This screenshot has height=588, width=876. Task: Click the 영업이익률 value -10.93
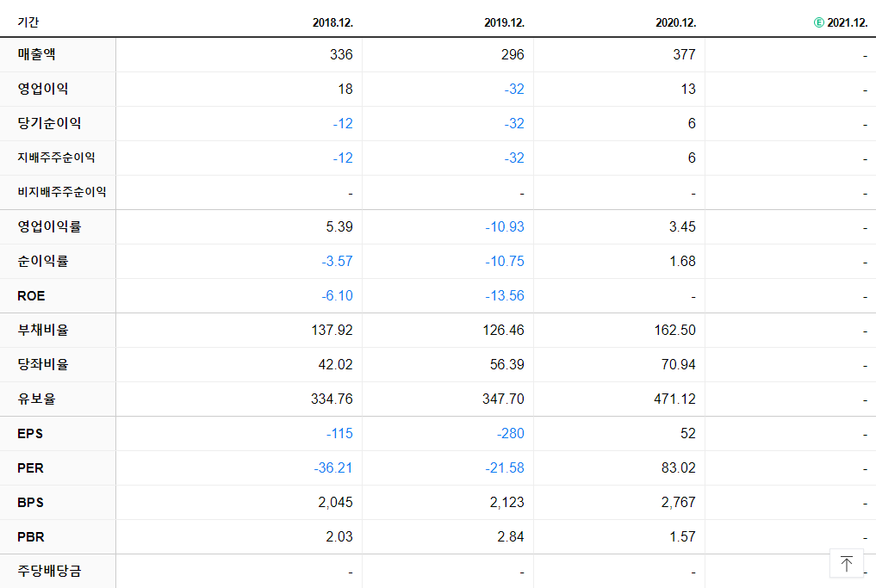[x=505, y=227]
